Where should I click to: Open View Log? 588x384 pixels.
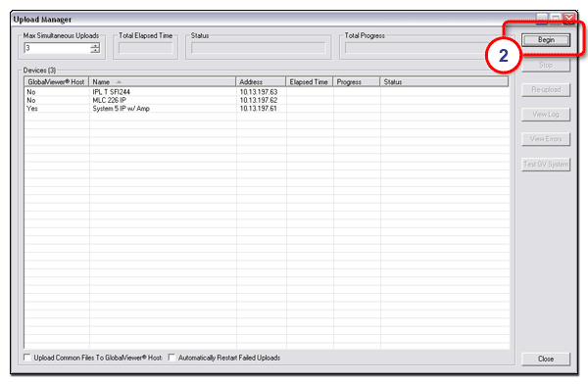point(546,115)
